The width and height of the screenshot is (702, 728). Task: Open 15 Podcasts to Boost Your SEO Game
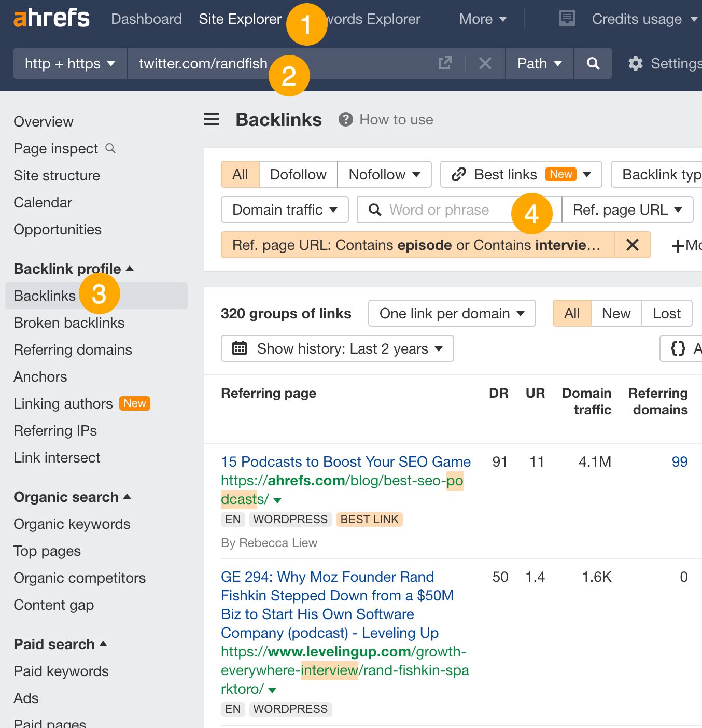coord(345,461)
